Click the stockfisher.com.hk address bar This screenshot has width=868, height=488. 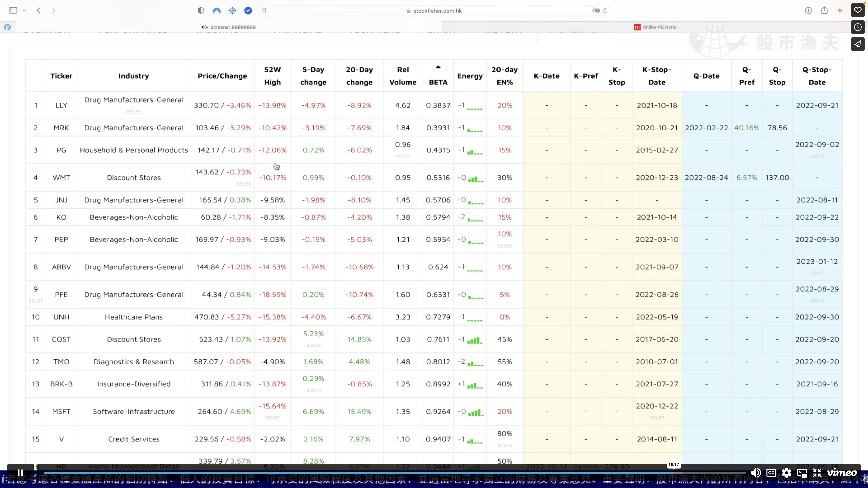point(434,10)
